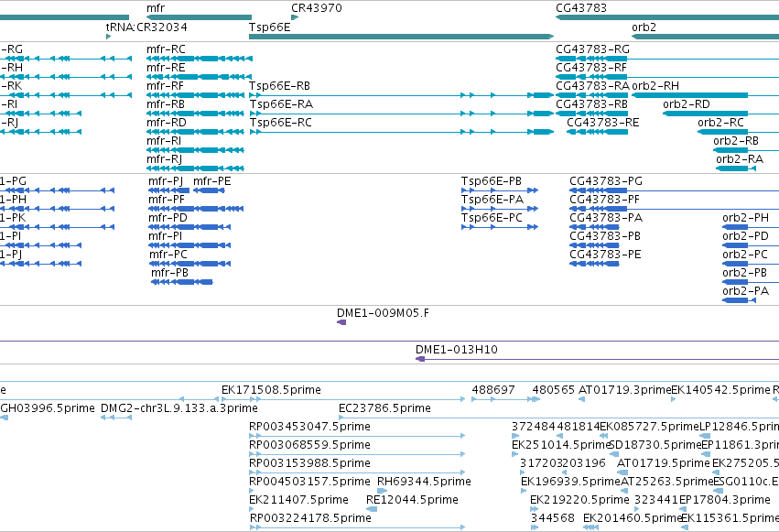Click protein Tsp66E-PB

pyautogui.click(x=500, y=190)
